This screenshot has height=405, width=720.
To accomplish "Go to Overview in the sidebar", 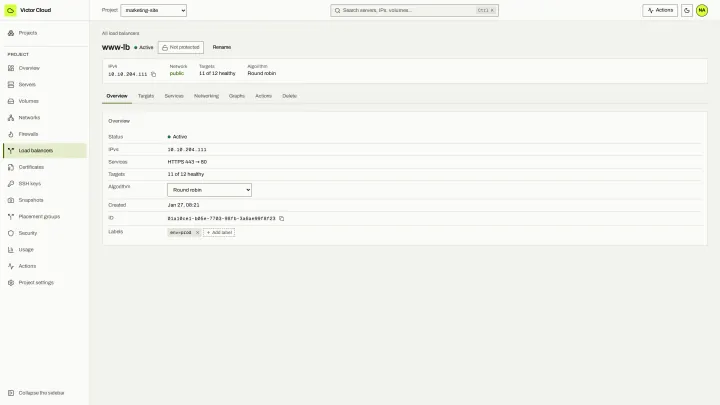I will pyautogui.click(x=45, y=68).
